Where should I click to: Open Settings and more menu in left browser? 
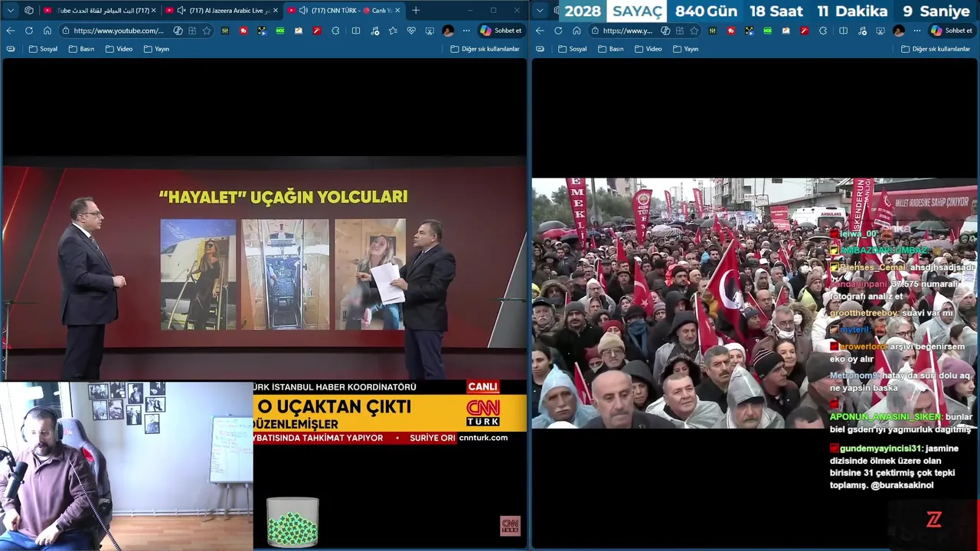click(466, 31)
